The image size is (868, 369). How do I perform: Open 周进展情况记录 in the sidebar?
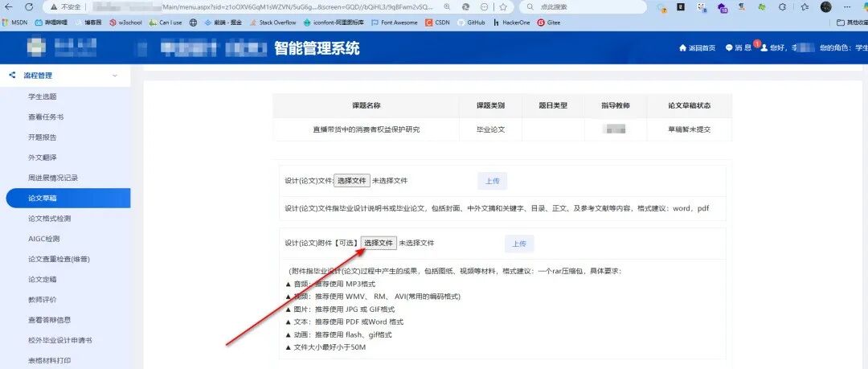click(53, 178)
